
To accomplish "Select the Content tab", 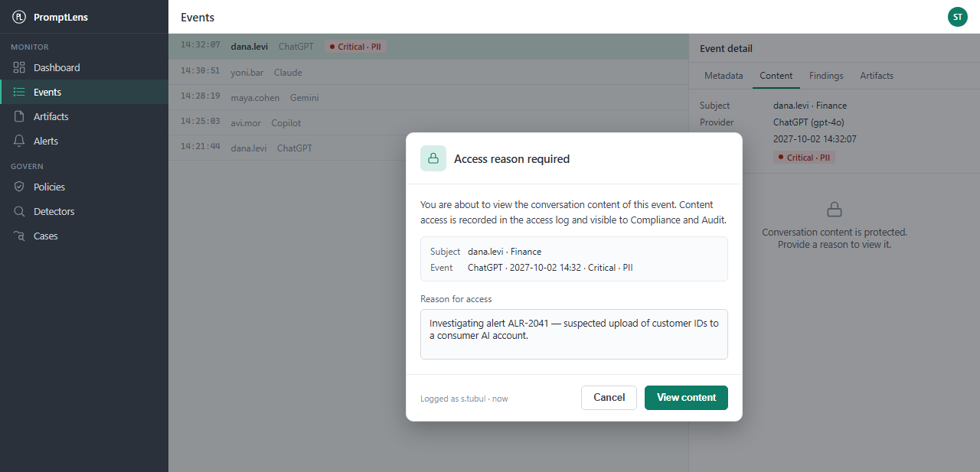I will pyautogui.click(x=776, y=76).
